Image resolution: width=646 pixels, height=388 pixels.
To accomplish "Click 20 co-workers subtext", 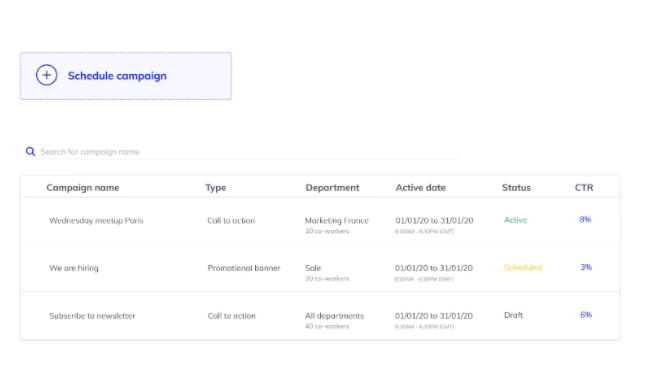I will pyautogui.click(x=327, y=279).
